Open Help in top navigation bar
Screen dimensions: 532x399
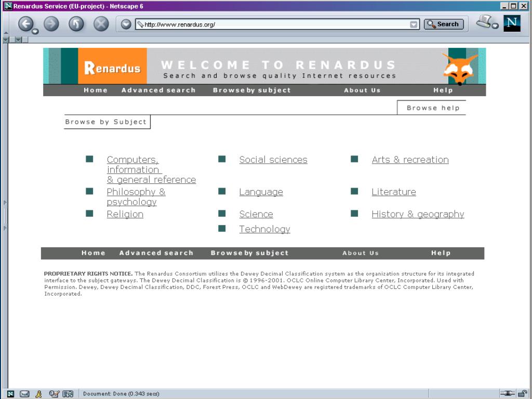443,90
